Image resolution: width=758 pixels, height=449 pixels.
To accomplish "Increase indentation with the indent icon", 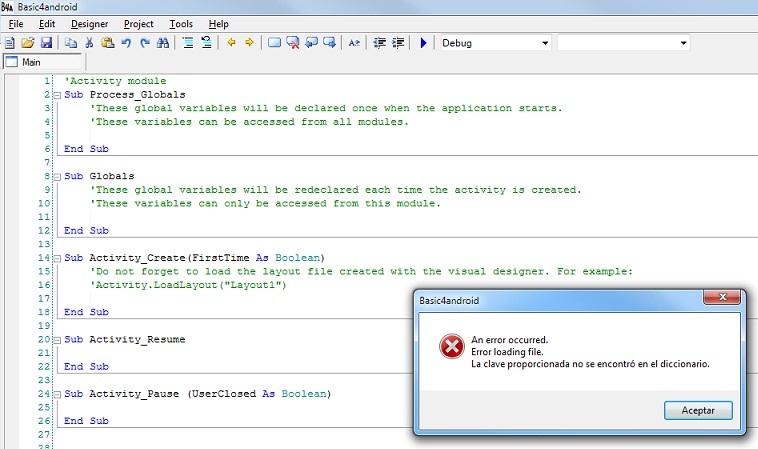I will pyautogui.click(x=398, y=43).
